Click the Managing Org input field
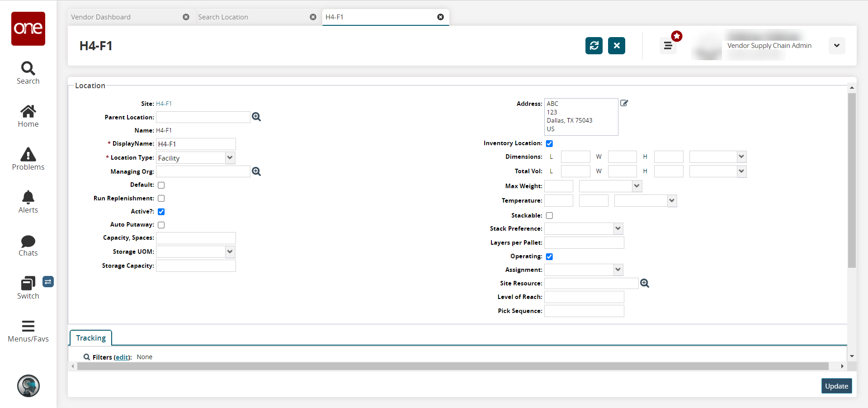Screen dimensions: 868x408 click(203, 171)
